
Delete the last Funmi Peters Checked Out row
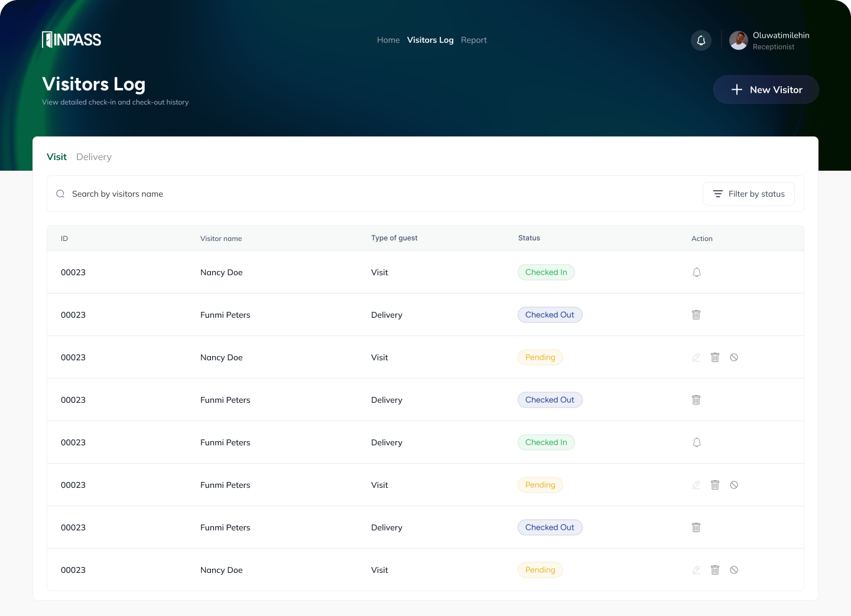pos(696,527)
